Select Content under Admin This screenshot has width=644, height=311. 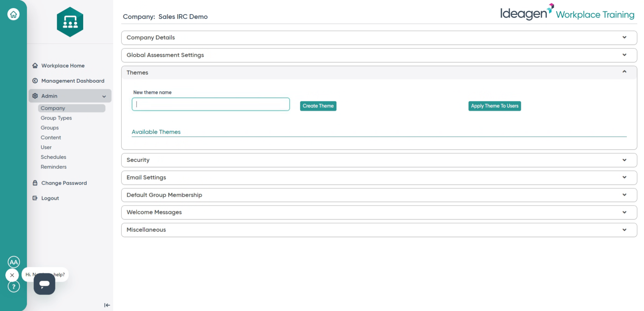coord(51,137)
